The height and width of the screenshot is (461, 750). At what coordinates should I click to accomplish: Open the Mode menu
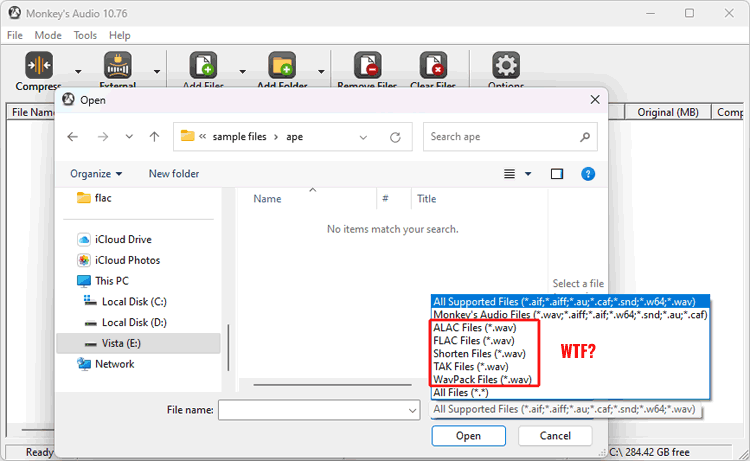(x=48, y=35)
